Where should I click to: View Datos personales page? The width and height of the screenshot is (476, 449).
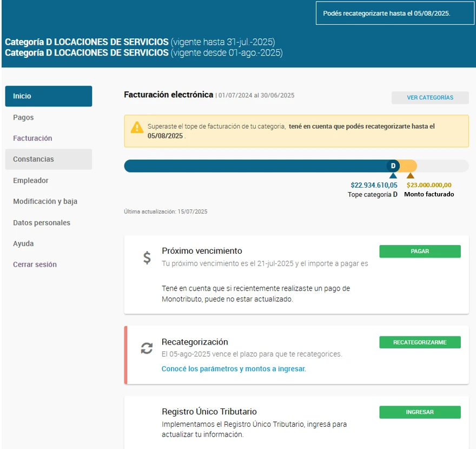point(42,223)
